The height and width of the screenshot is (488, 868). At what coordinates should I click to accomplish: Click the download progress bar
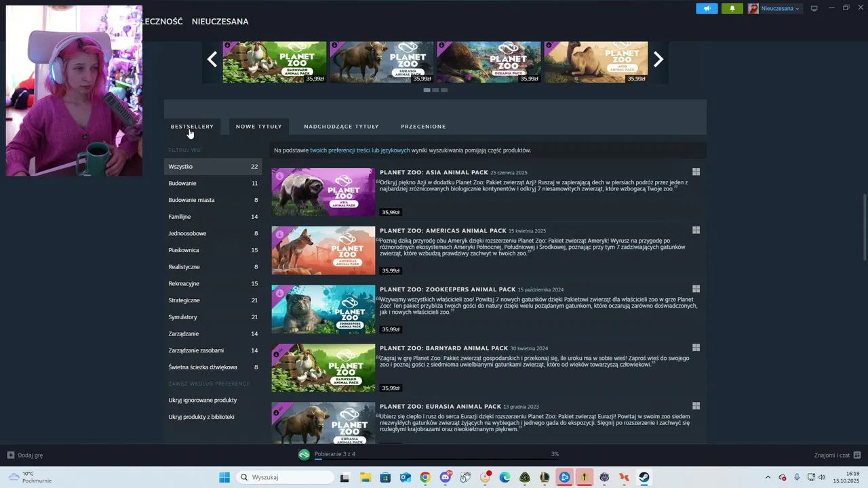(x=436, y=460)
